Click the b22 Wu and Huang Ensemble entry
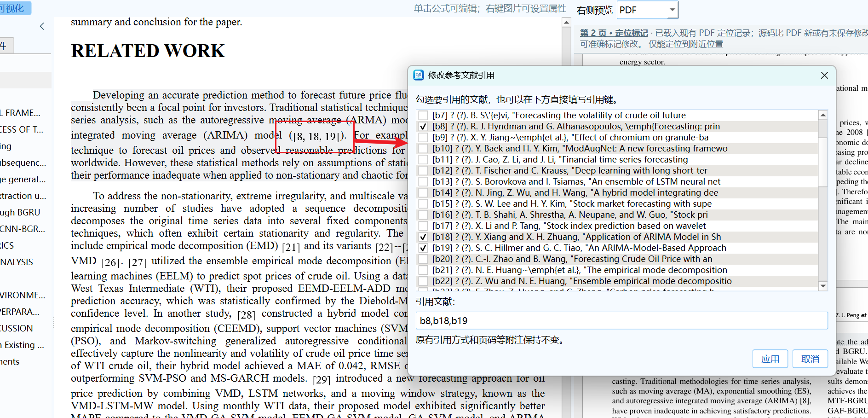This screenshot has height=418, width=868. click(582, 281)
